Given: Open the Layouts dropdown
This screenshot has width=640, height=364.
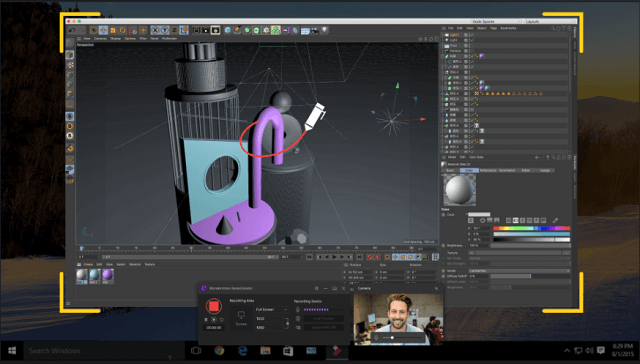Looking at the screenshot, I should [x=550, y=21].
